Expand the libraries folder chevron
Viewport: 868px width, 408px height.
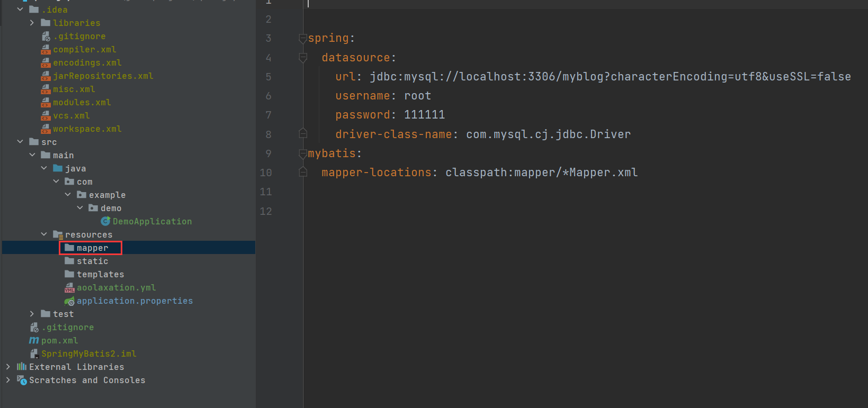point(32,23)
